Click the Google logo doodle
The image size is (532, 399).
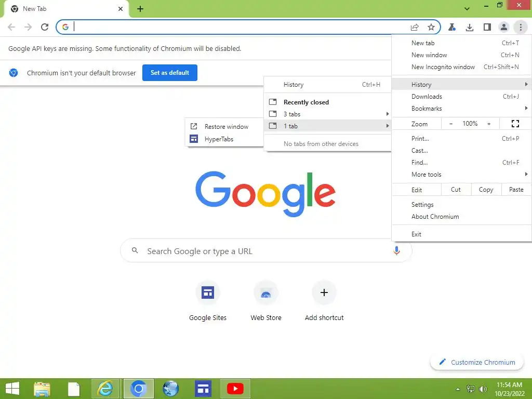pyautogui.click(x=265, y=193)
